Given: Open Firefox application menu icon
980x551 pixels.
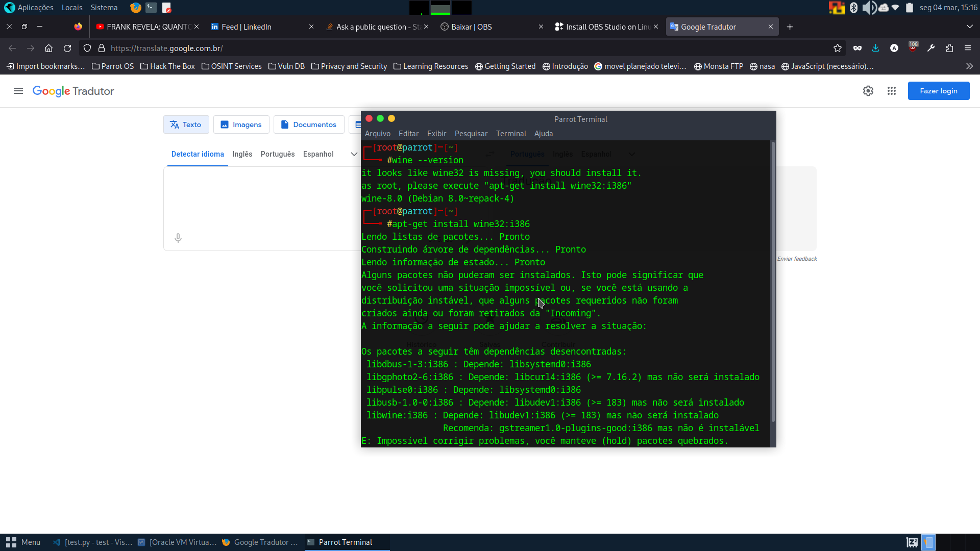Looking at the screenshot, I should 968,48.
